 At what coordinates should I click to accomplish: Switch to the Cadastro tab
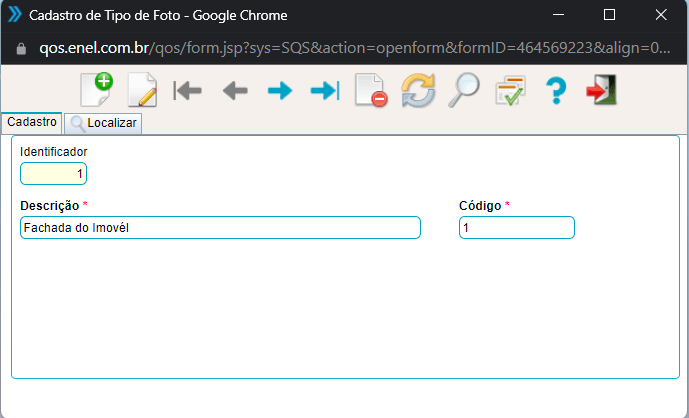(x=32, y=121)
